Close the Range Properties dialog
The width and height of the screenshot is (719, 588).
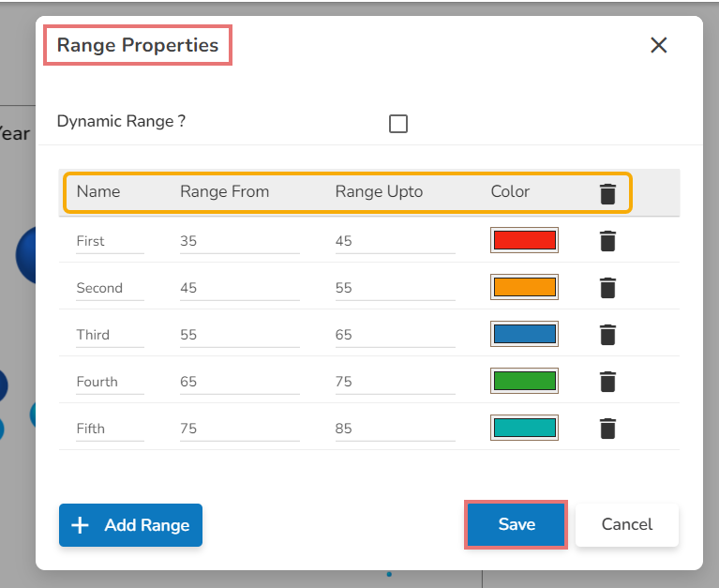[659, 45]
